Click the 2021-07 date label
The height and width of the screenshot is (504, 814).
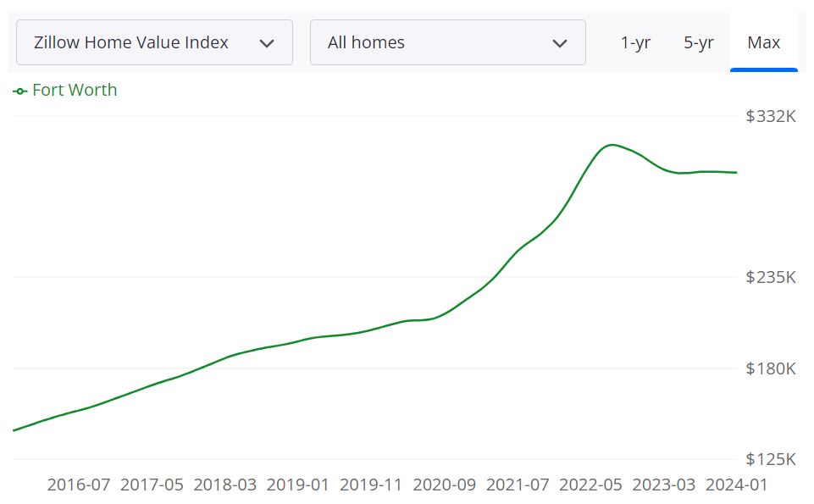pyautogui.click(x=518, y=485)
